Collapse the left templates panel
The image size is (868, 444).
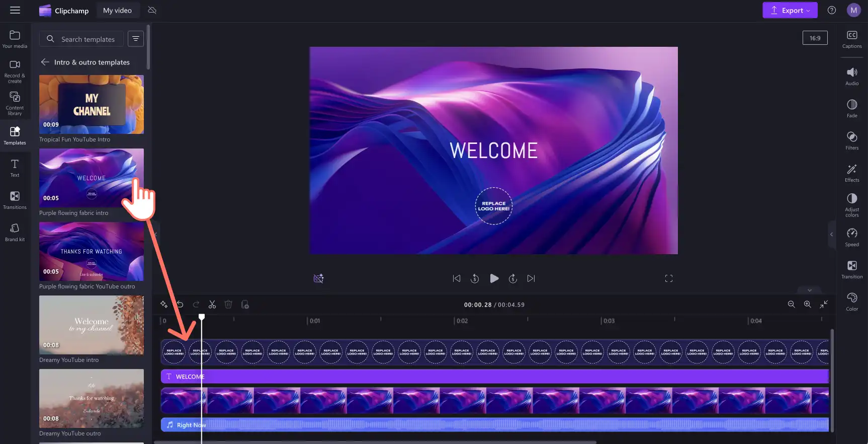pos(155,234)
